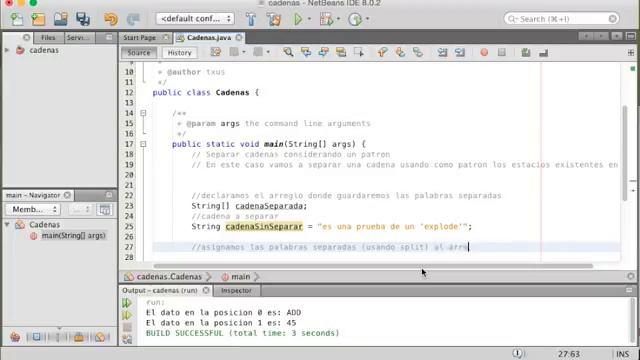
Task: Click the red Start Macro Recording icon
Action: click(484, 52)
